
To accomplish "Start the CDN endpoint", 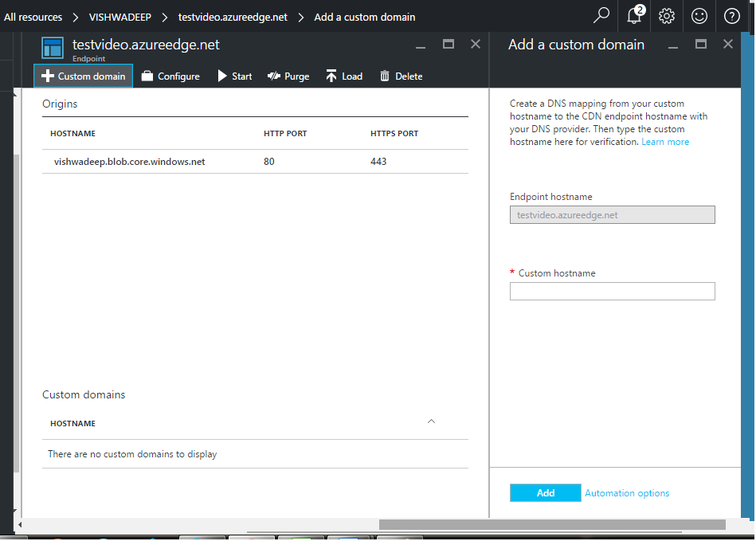I will (x=235, y=76).
